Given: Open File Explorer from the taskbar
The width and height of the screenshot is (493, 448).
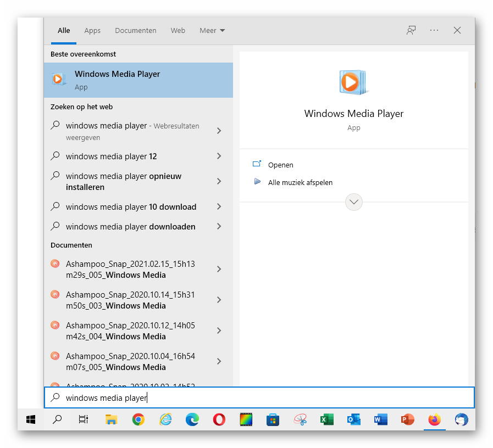Looking at the screenshot, I should point(112,420).
